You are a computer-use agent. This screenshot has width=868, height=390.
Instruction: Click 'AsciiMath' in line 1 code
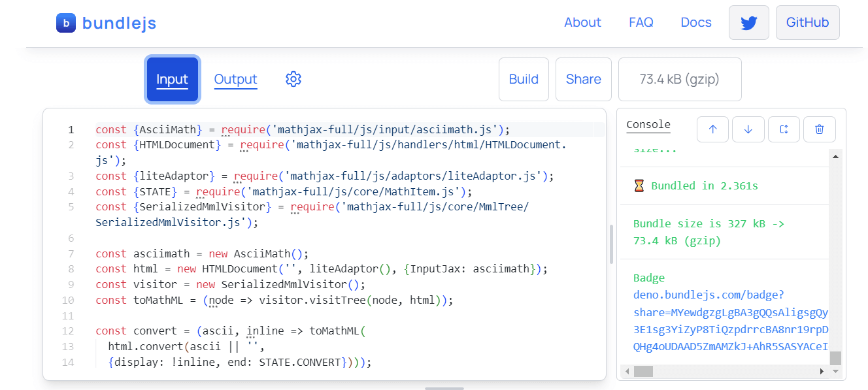168,129
